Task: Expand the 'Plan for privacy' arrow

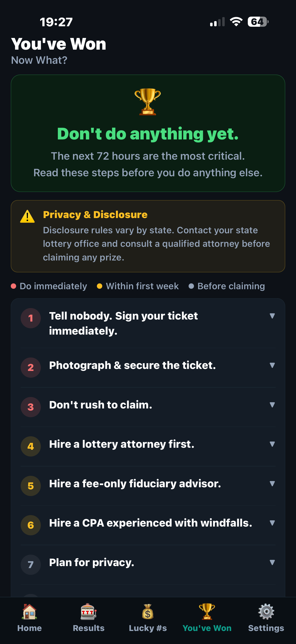Action: tap(272, 562)
